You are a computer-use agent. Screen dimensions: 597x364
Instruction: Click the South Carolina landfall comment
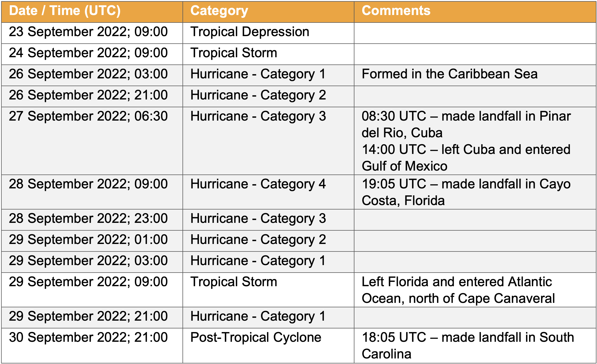tap(467, 345)
